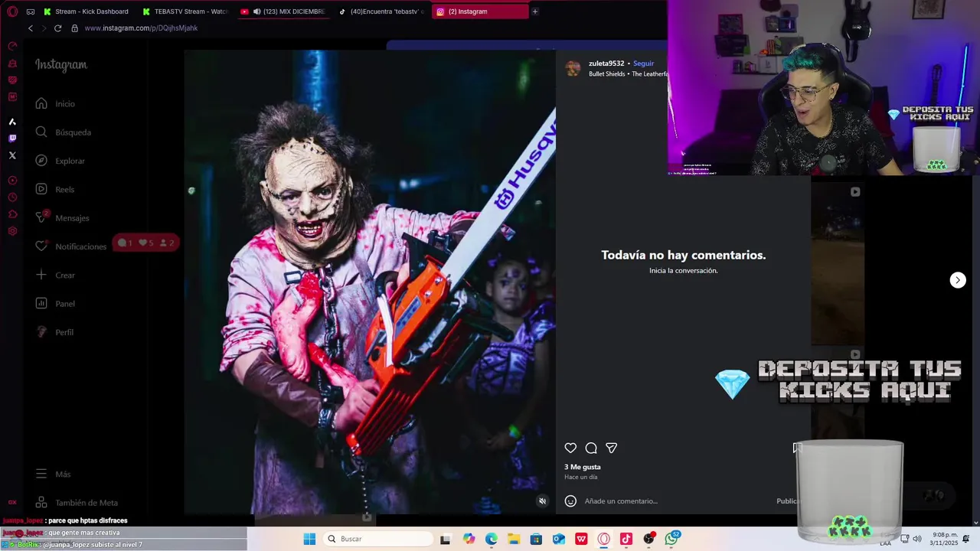Open emoji picker in comment box
The width and height of the screenshot is (980, 551).
click(x=570, y=501)
